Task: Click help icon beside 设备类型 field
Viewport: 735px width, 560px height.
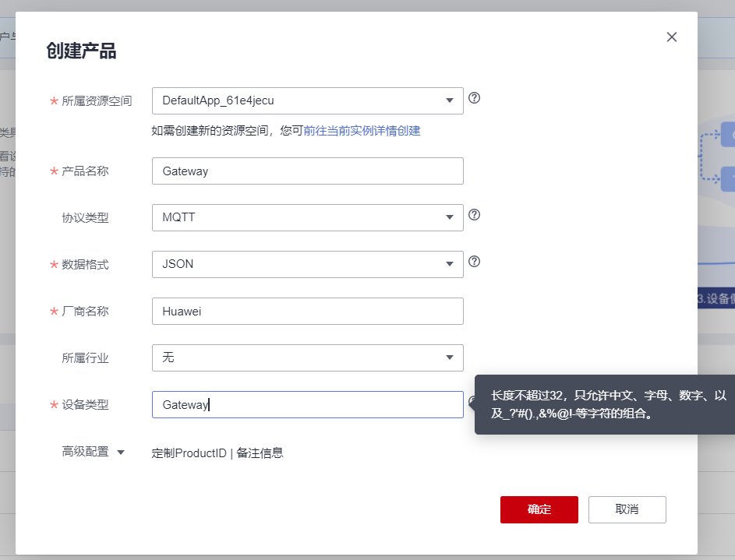Action: pos(471,402)
